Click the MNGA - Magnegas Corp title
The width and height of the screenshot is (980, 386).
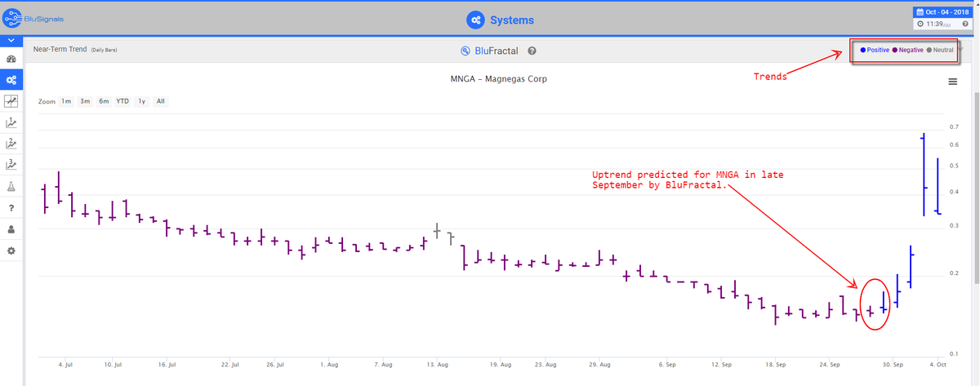(498, 79)
